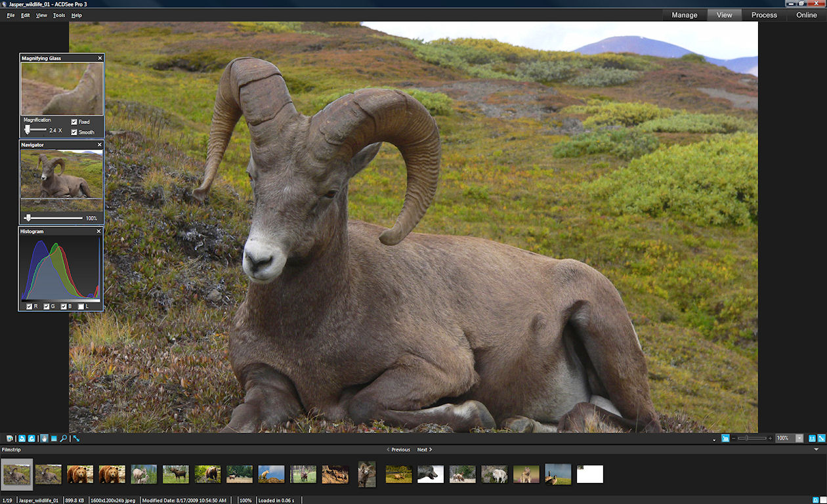This screenshot has height=504, width=827.
Task: Click the full screen arrows icon
Action: click(76, 438)
